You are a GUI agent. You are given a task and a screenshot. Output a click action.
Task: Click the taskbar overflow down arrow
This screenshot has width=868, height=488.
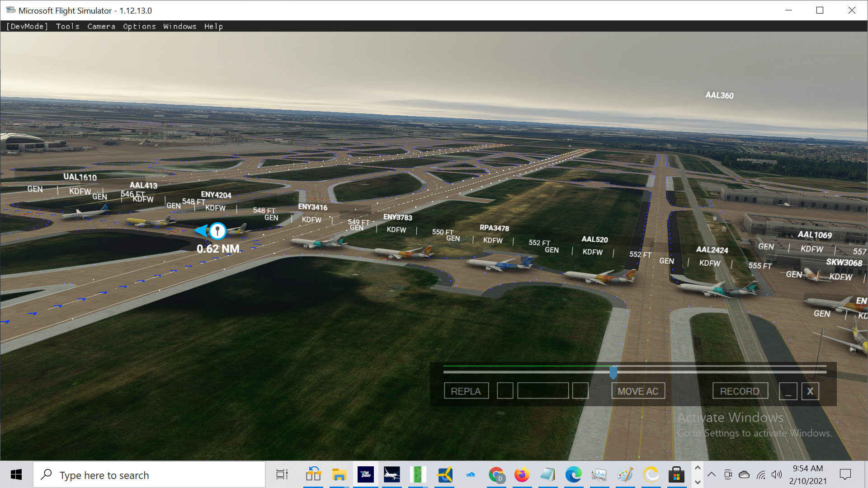point(698,482)
